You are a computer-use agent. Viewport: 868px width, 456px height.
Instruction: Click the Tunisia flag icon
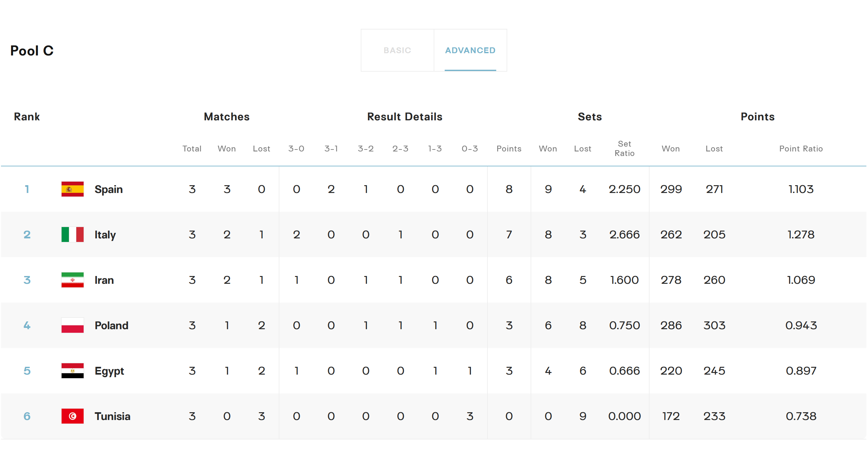tap(73, 416)
